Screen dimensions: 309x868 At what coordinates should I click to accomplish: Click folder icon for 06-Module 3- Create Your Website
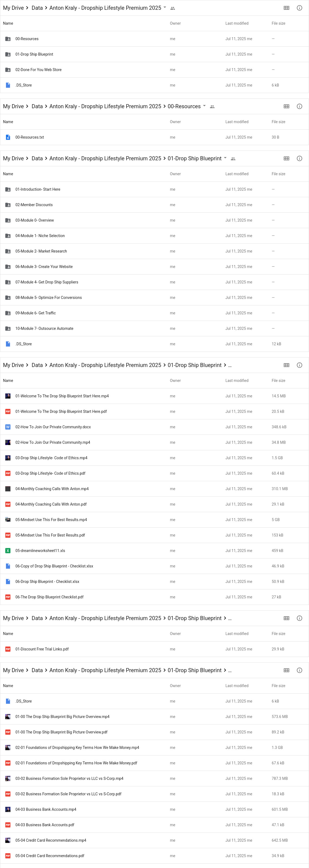[8, 267]
